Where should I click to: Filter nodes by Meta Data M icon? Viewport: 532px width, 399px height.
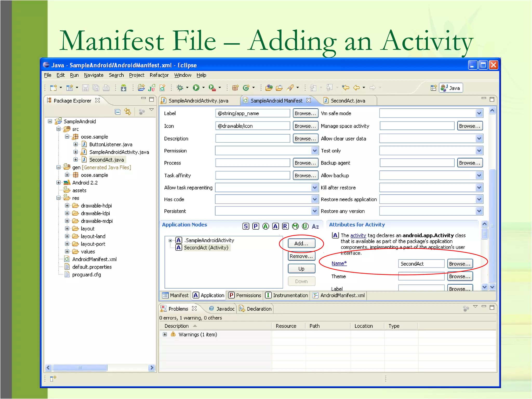pos(295,226)
